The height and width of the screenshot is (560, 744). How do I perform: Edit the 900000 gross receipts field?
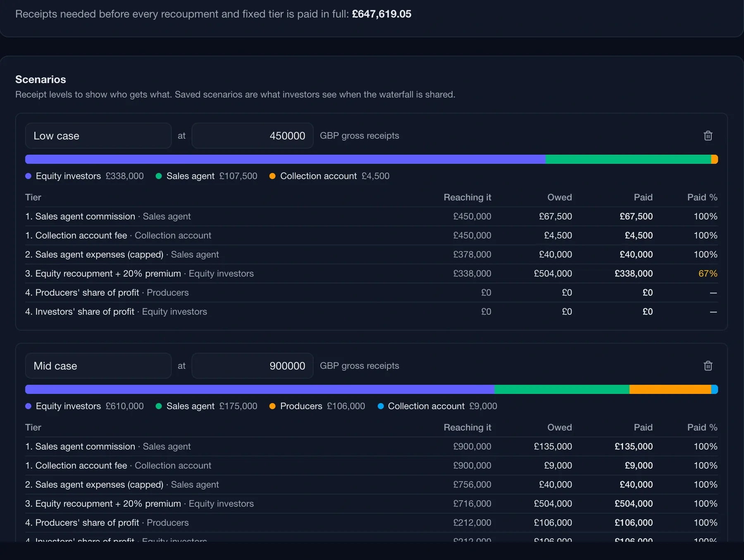point(252,366)
